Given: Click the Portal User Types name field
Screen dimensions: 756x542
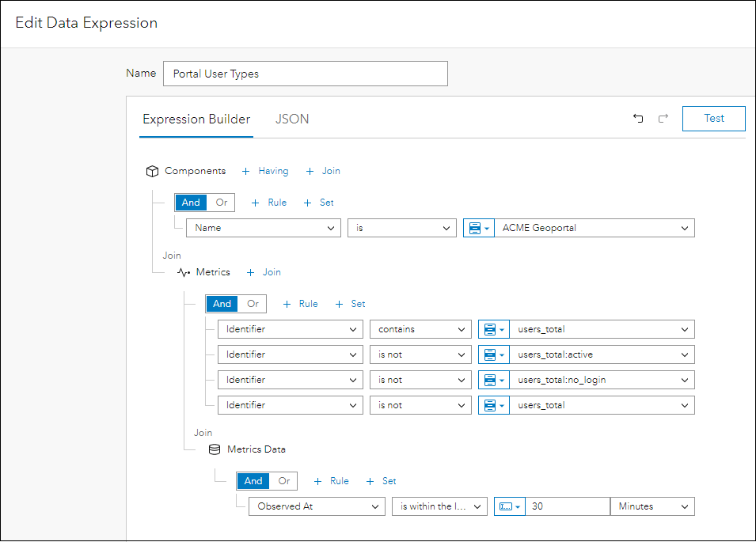Looking at the screenshot, I should [x=305, y=74].
